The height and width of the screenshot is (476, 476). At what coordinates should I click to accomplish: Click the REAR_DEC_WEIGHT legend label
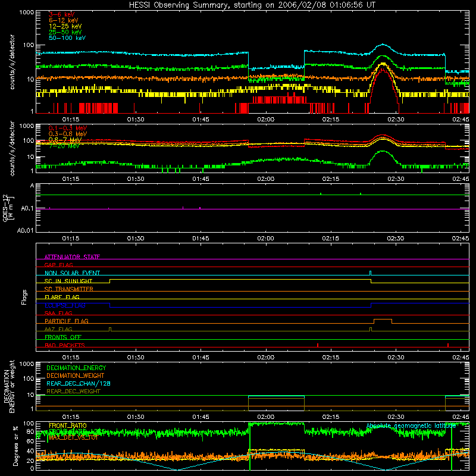[x=73, y=392]
